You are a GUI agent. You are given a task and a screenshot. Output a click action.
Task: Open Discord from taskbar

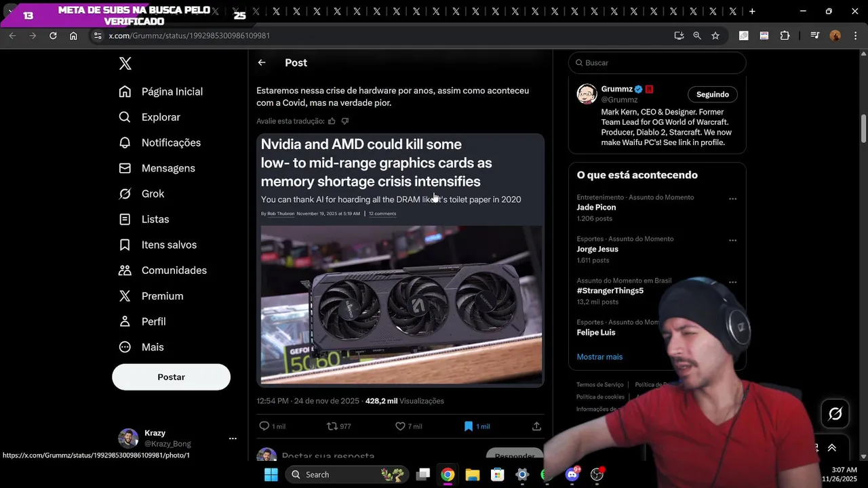coord(572,474)
